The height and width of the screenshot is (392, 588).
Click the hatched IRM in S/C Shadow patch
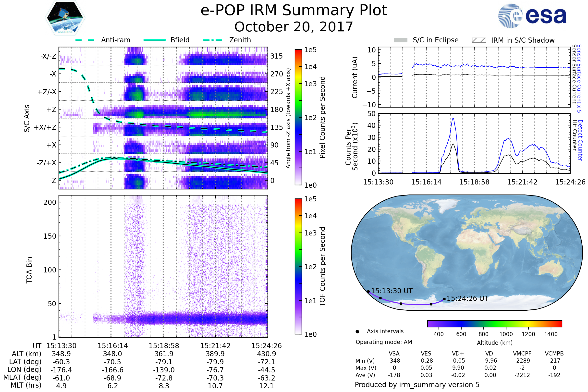pyautogui.click(x=479, y=40)
